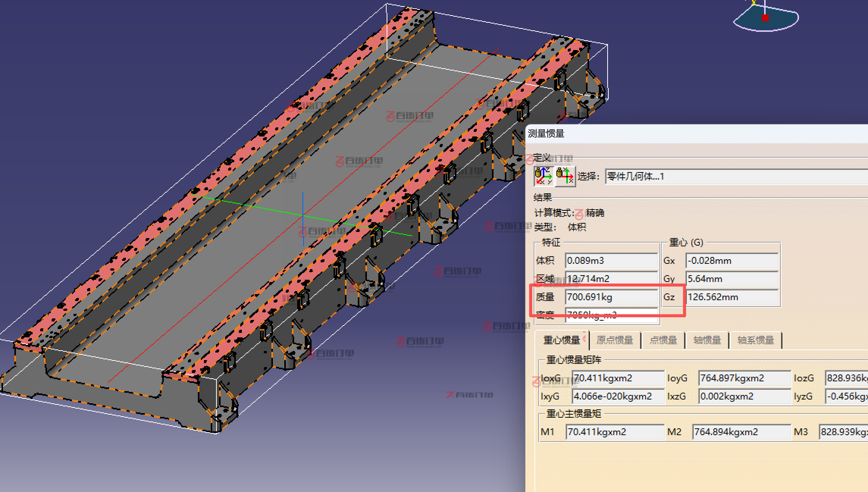The width and height of the screenshot is (868, 492).
Task: Select the 轴系惯量 tab
Action: (755, 340)
